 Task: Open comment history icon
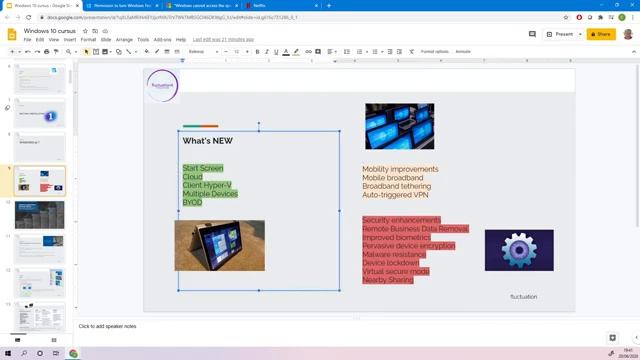[532, 34]
